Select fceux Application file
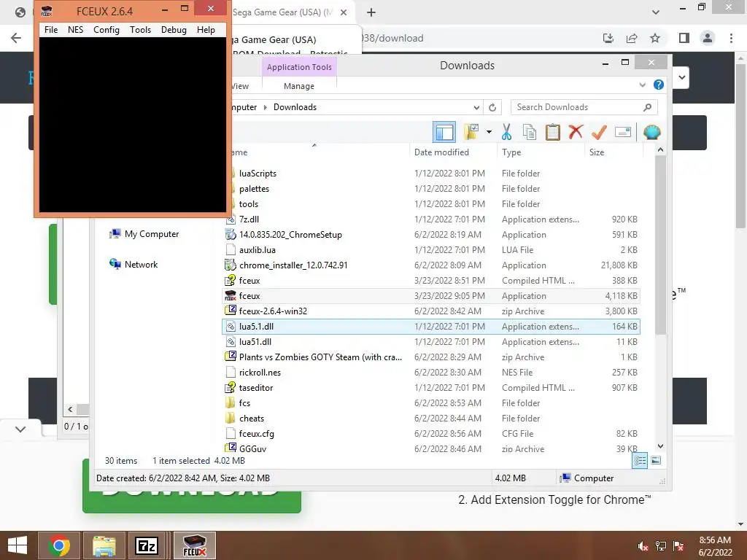The height and width of the screenshot is (560, 747). (431, 296)
